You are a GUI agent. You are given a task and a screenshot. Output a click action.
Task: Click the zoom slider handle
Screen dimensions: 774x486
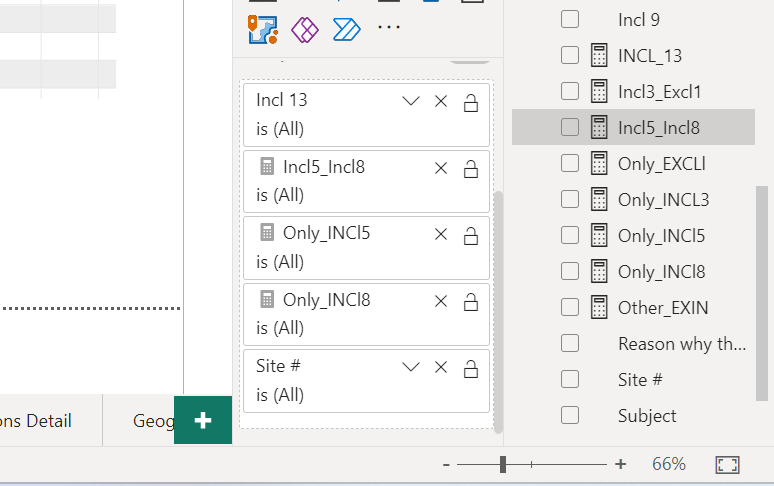[x=503, y=464]
